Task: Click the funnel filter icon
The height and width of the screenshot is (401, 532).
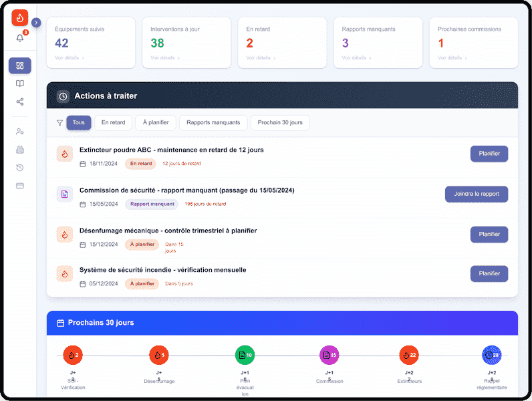Action: point(59,123)
